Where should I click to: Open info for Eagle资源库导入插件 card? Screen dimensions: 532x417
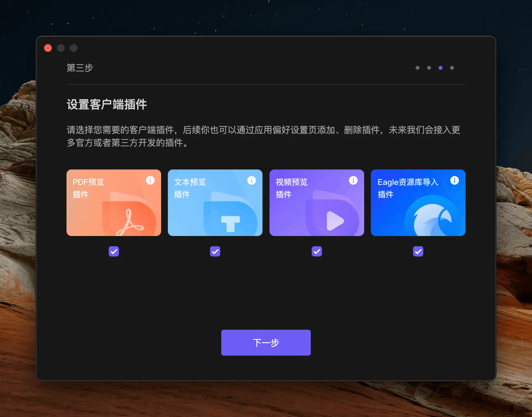point(455,180)
